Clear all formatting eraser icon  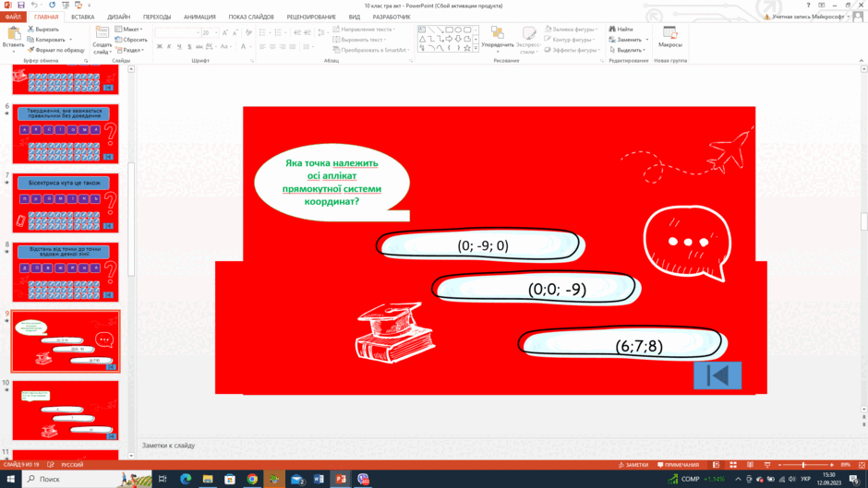(x=248, y=33)
